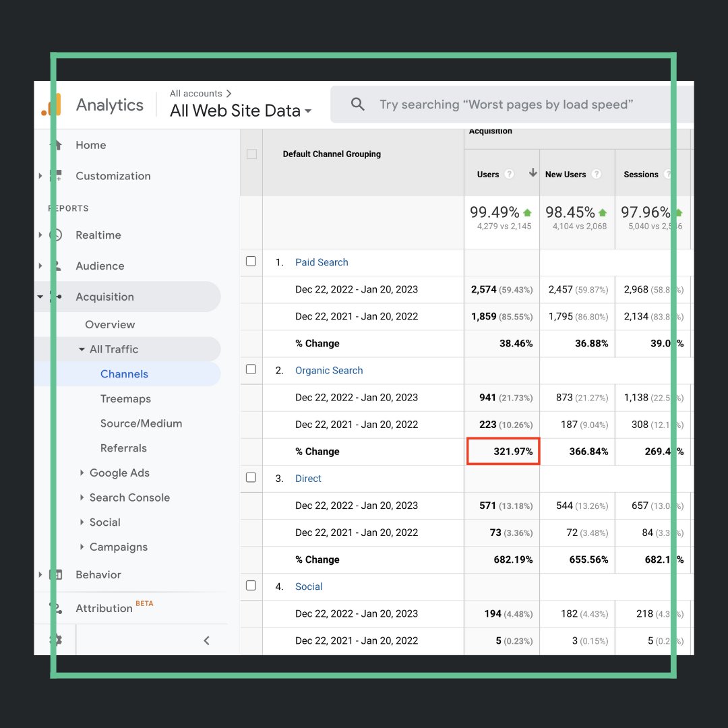Viewport: 728px width, 728px height.
Task: Collapse the All Traffic submenu
Action: (x=82, y=349)
